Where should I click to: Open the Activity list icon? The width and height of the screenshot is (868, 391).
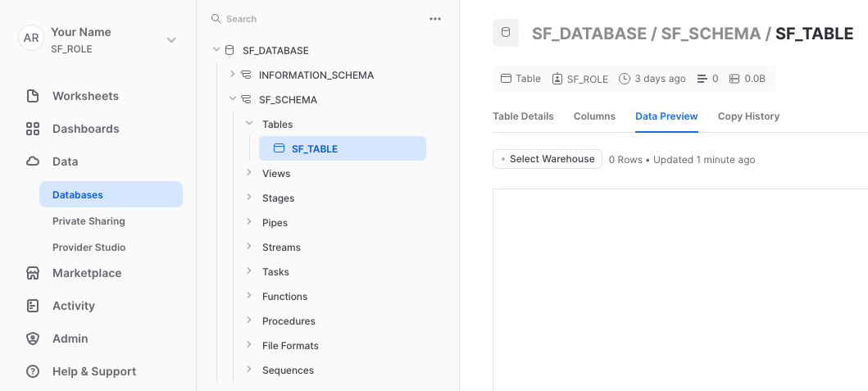point(33,306)
